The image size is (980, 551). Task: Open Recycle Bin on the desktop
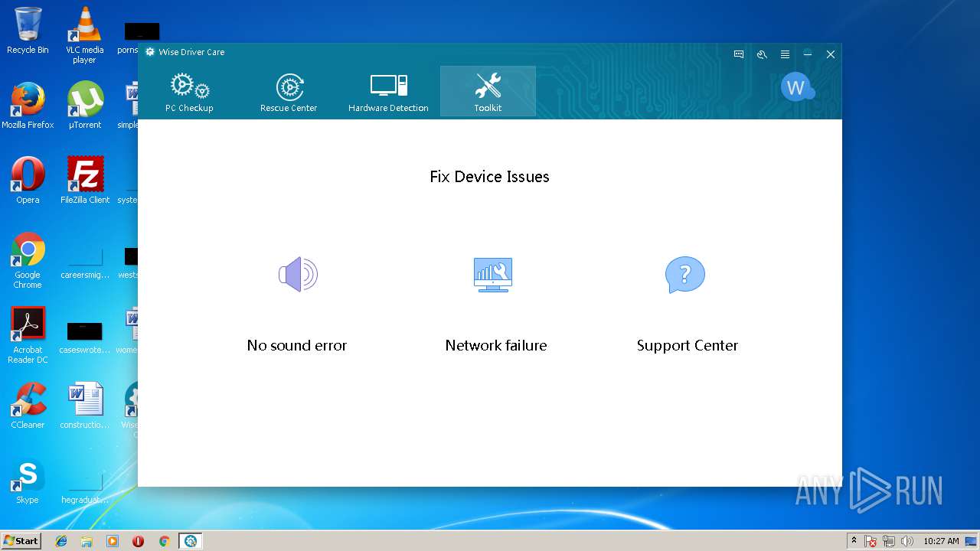pyautogui.click(x=28, y=31)
